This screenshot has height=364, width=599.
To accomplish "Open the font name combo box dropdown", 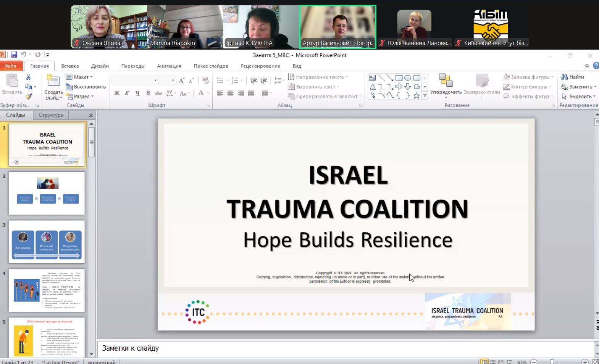I will coord(155,81).
